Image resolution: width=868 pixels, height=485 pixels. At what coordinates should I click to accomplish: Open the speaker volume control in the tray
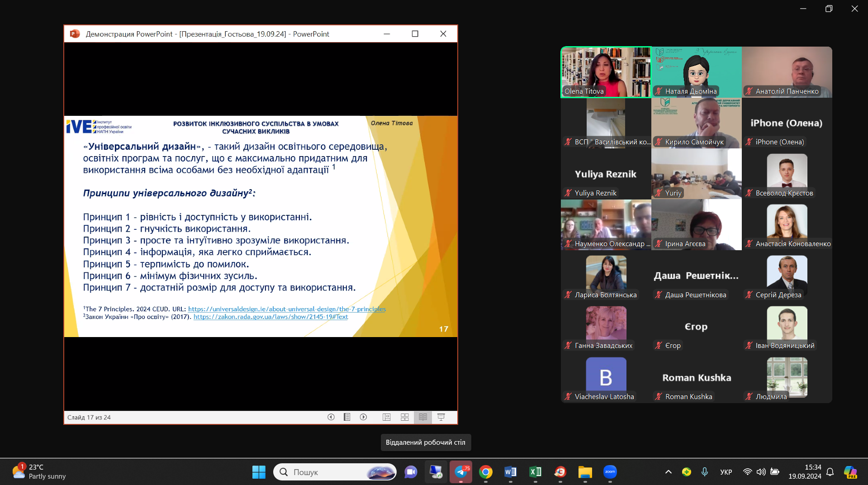point(761,472)
